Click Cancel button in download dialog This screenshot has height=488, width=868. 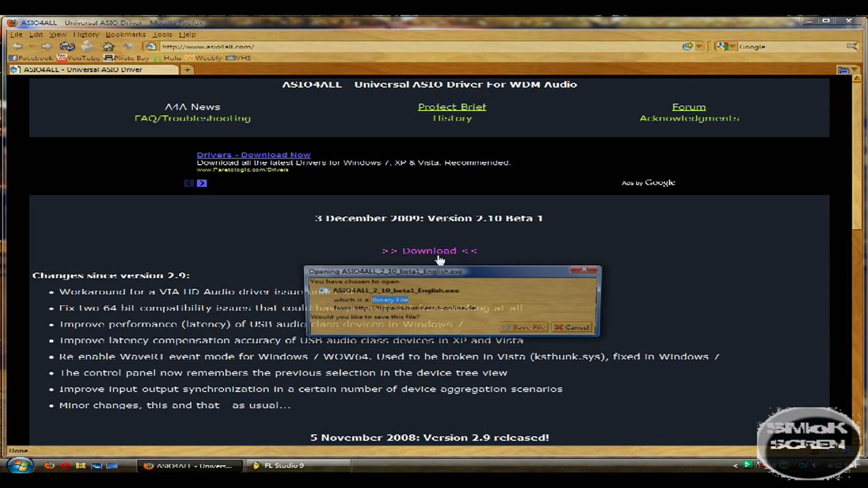[x=572, y=327]
